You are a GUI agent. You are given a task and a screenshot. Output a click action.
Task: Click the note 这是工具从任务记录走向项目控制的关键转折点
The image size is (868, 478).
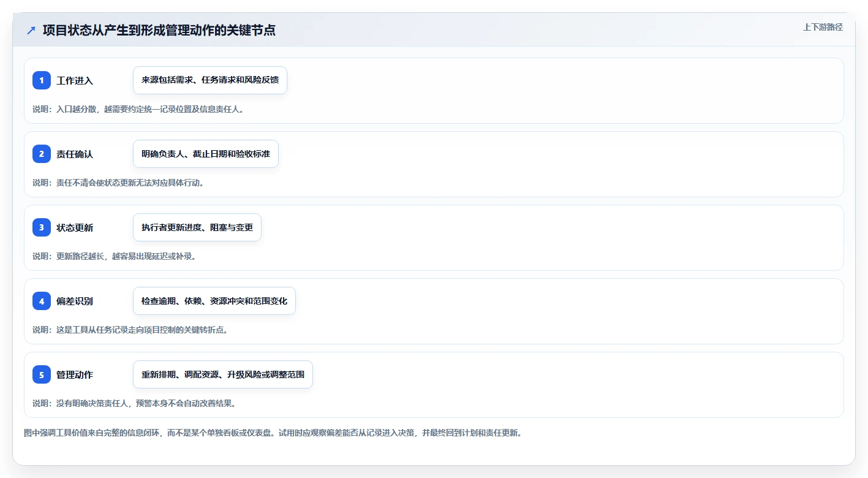click(130, 330)
